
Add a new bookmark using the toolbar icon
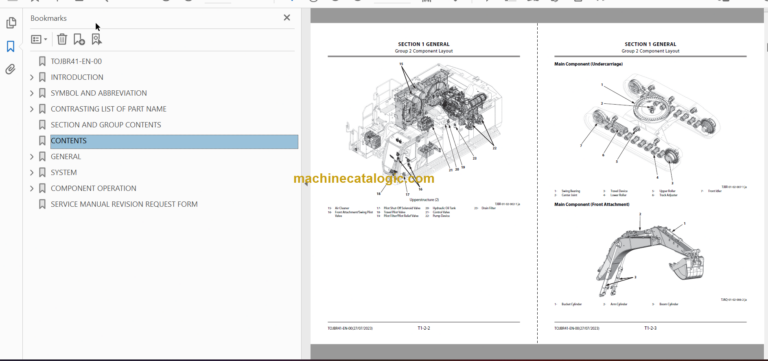click(79, 39)
